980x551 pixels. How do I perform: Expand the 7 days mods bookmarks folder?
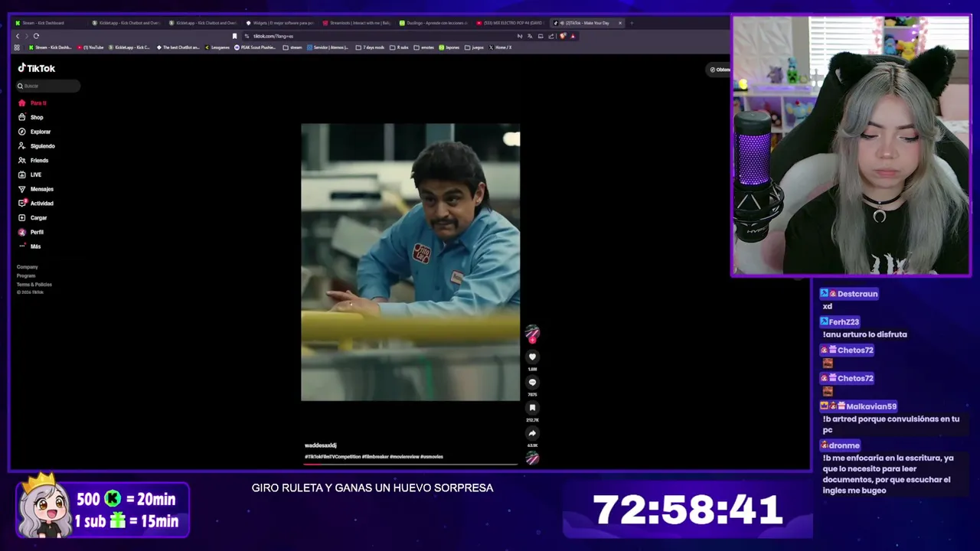370,47
